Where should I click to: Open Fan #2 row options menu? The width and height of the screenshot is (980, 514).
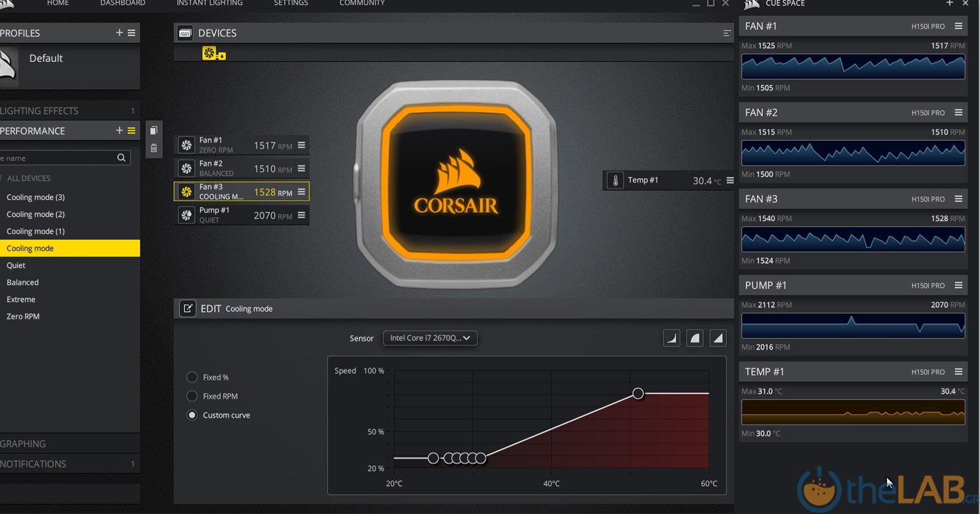301,168
